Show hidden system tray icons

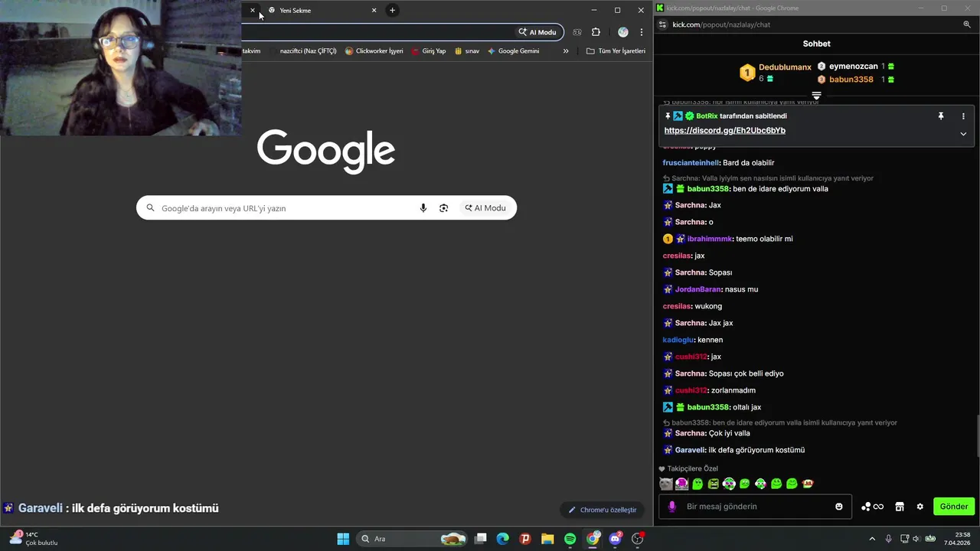(872, 539)
